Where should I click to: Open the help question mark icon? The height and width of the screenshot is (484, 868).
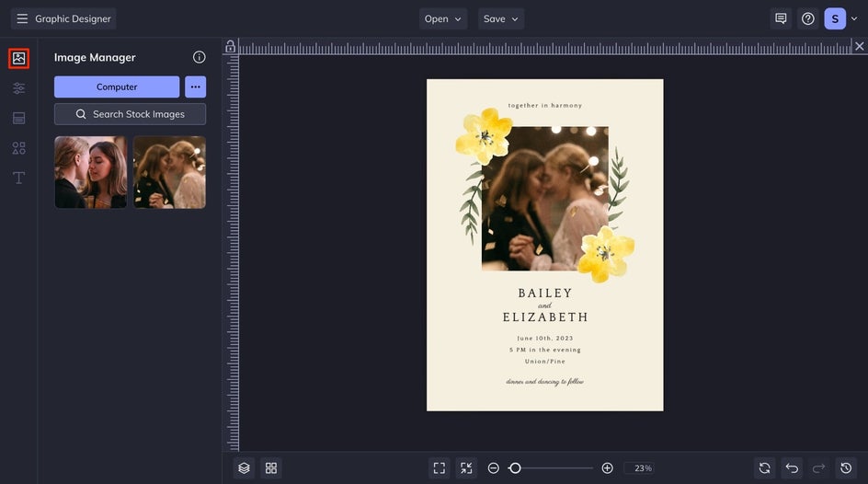point(808,18)
